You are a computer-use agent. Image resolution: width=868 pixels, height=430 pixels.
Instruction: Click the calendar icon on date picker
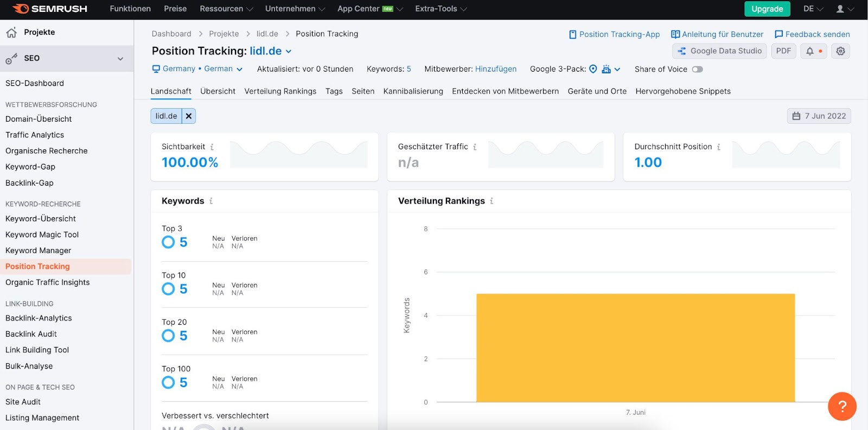point(796,116)
